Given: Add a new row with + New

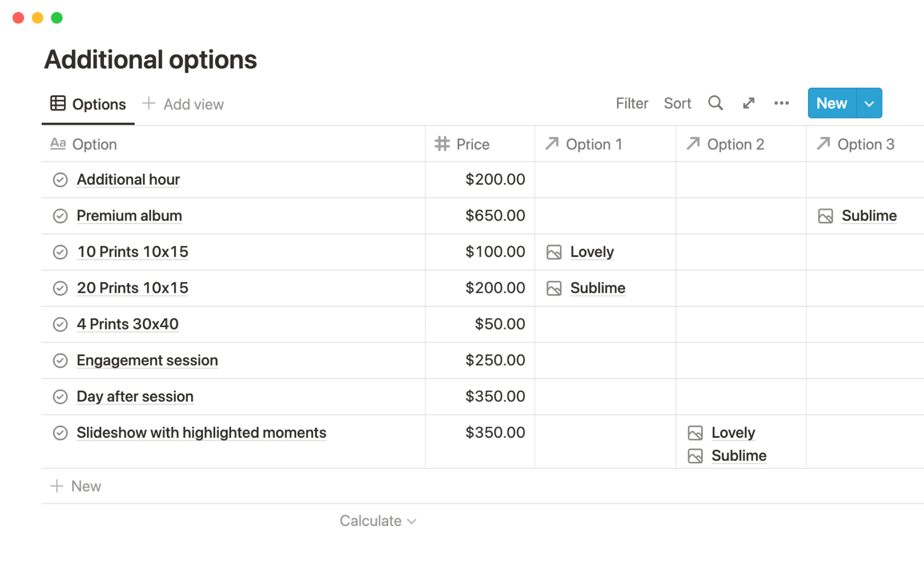Looking at the screenshot, I should [x=76, y=486].
